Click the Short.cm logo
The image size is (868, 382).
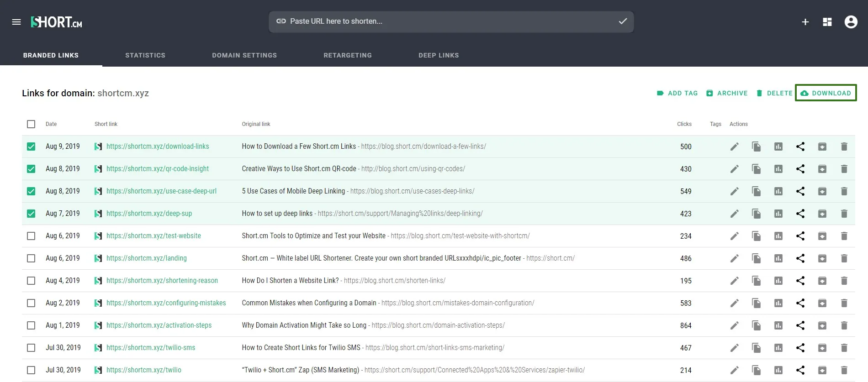tap(56, 22)
